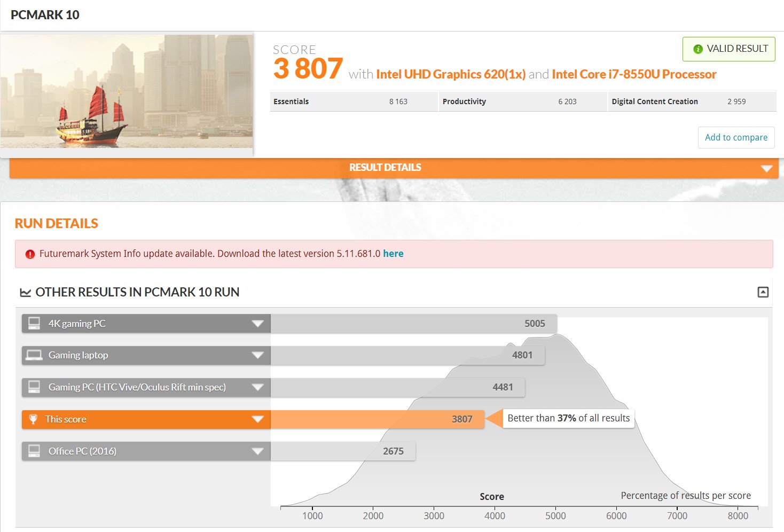Expand the Gaming laptop dropdown arrow
The height and width of the screenshot is (532, 784).
click(x=257, y=355)
